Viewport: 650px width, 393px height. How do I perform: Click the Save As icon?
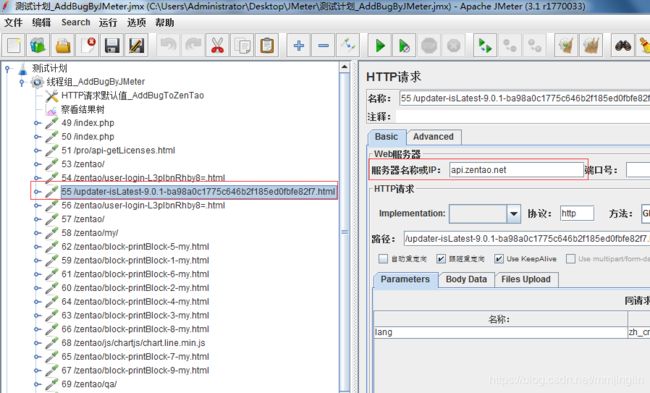coord(136,45)
